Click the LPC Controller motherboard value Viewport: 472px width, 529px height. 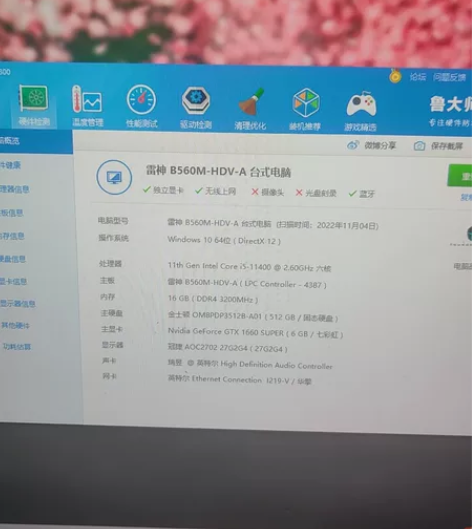(x=247, y=283)
